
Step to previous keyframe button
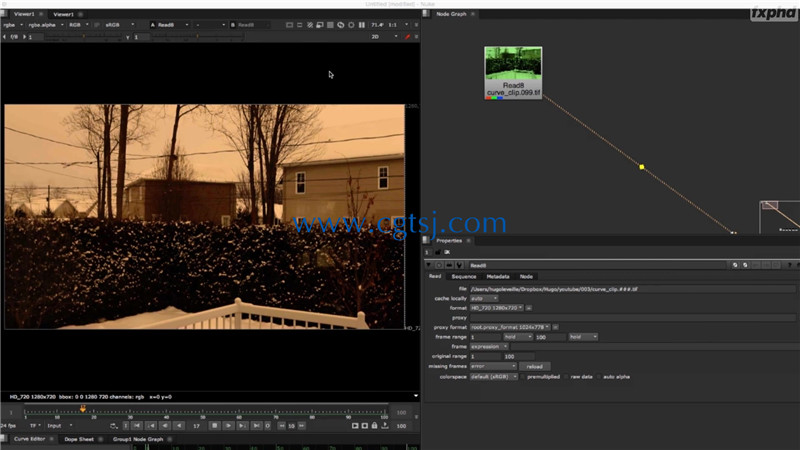(151, 426)
